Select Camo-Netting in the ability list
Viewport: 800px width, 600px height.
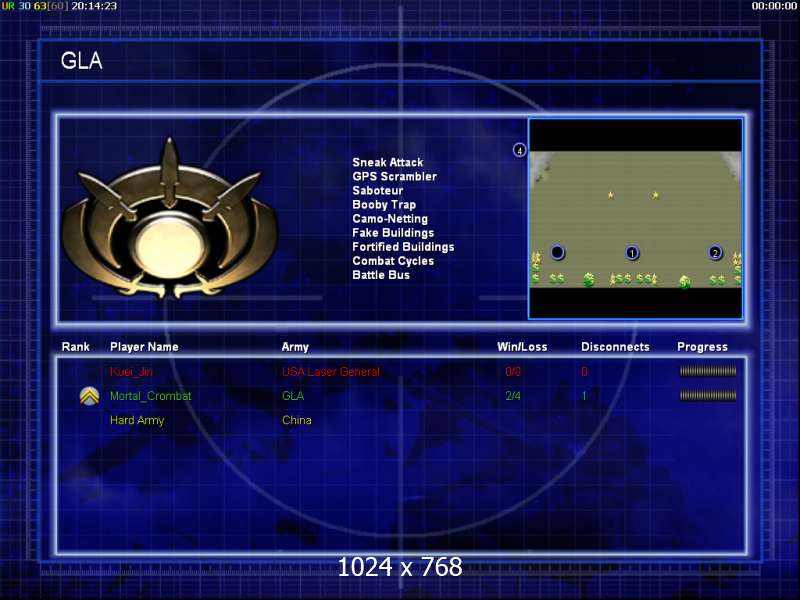click(390, 218)
